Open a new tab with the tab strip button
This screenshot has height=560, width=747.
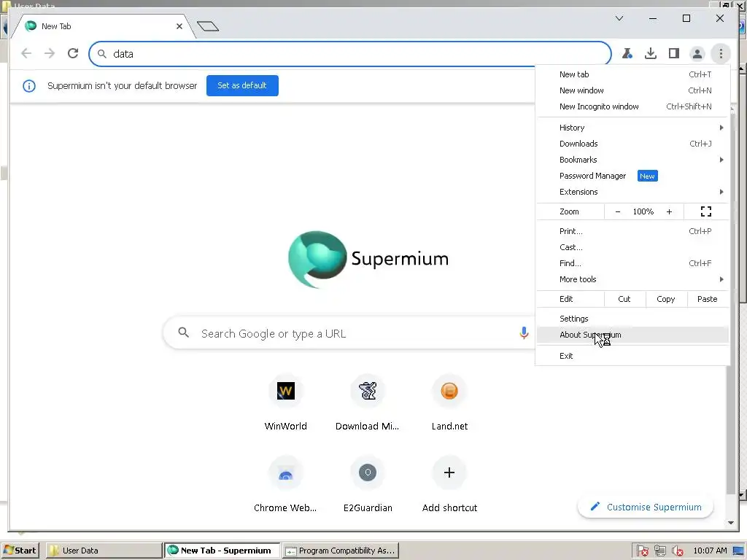tap(208, 26)
